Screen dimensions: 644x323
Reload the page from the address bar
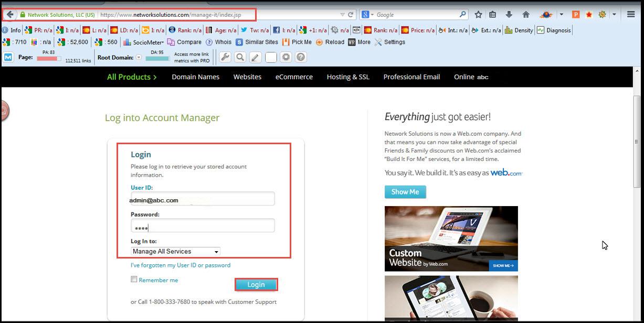351,15
